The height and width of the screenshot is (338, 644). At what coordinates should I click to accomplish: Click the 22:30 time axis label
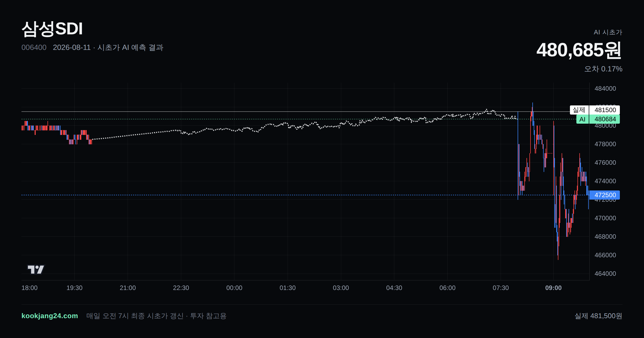pos(181,288)
